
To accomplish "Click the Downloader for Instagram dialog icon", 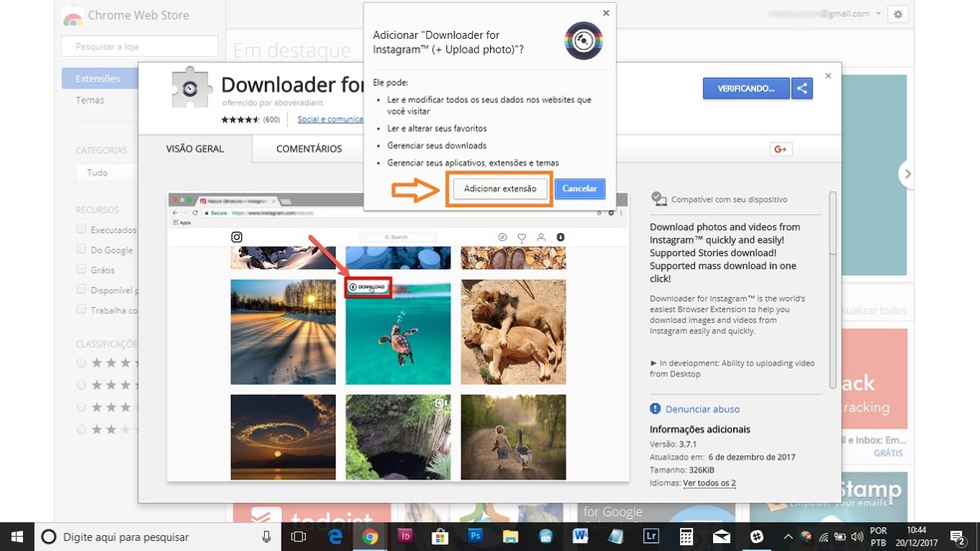I will pos(584,41).
